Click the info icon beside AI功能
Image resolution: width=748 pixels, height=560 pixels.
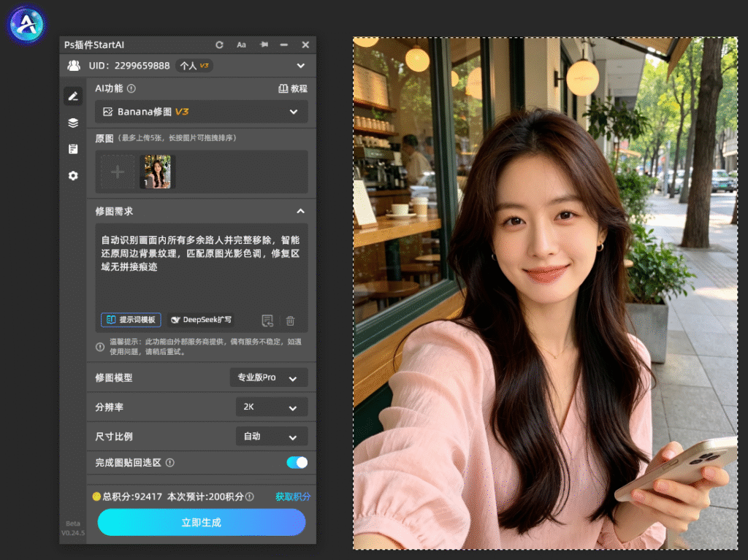pos(131,89)
